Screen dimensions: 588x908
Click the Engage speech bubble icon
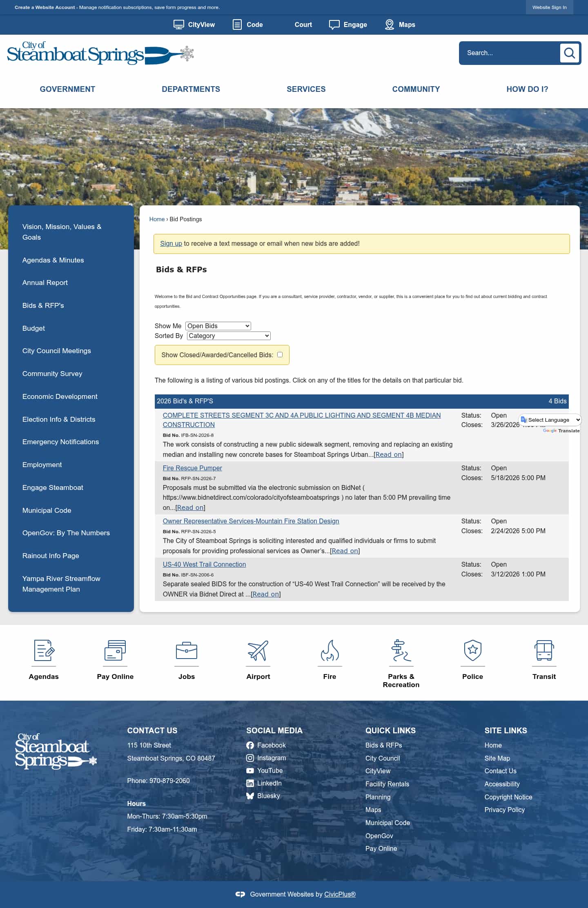click(334, 25)
